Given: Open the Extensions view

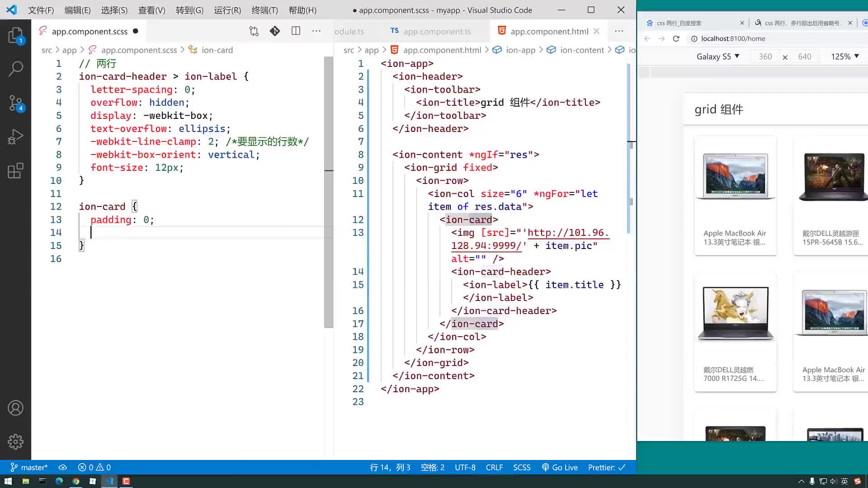Looking at the screenshot, I should pyautogui.click(x=15, y=170).
